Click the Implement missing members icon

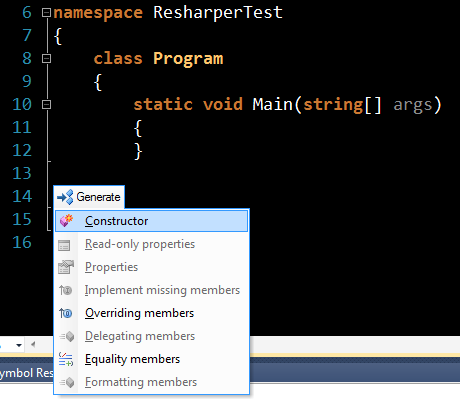click(66, 290)
